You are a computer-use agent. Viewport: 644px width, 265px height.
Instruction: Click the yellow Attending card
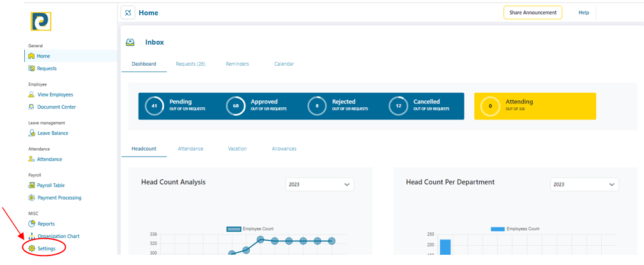[535, 106]
